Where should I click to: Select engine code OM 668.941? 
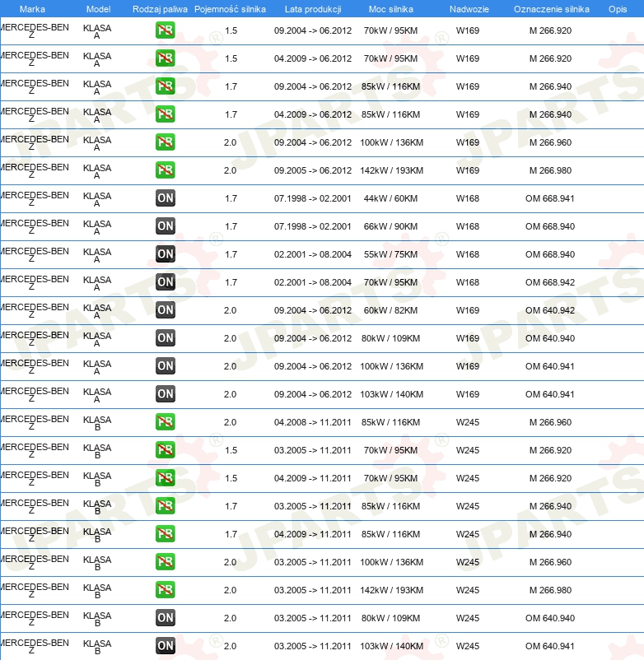pos(549,198)
